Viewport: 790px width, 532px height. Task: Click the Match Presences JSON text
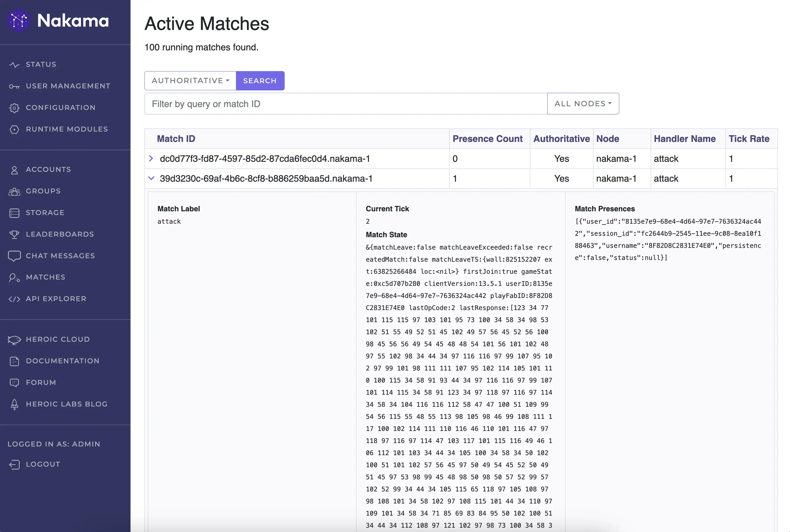[x=668, y=240]
